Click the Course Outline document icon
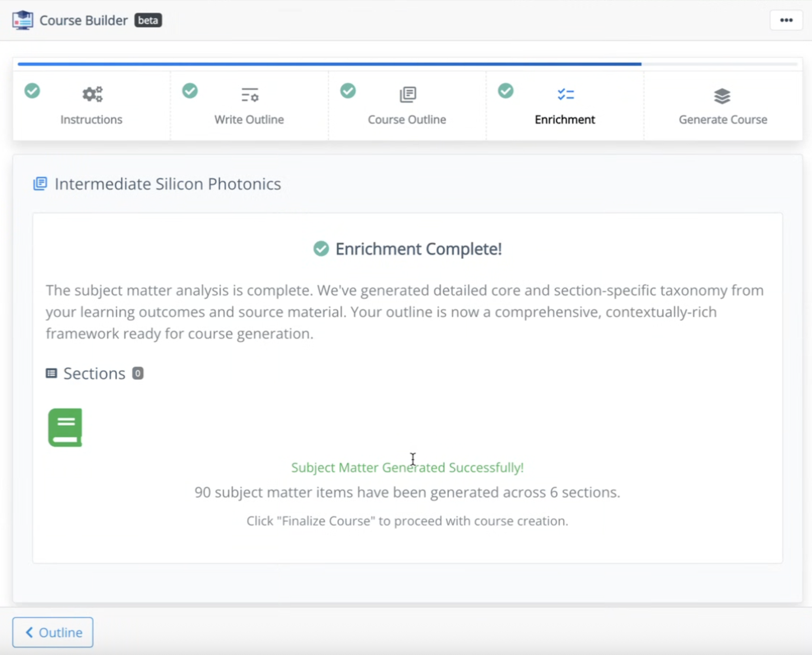This screenshot has width=812, height=655. click(408, 95)
